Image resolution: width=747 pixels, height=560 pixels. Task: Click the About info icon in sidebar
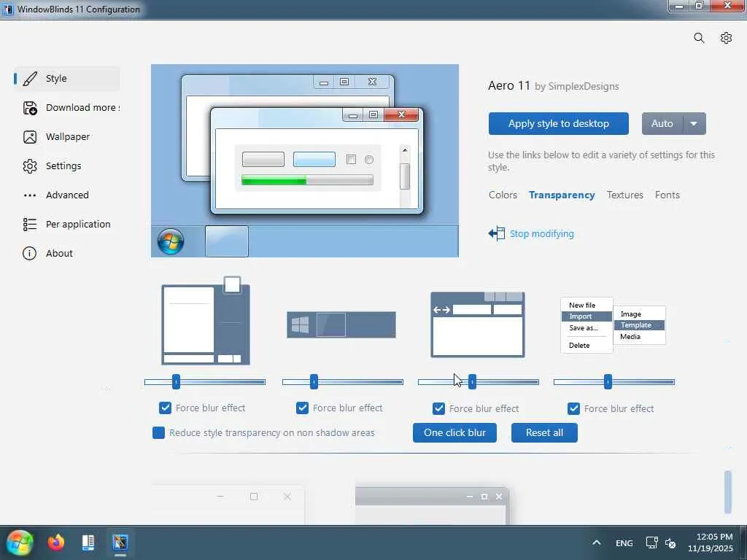29,253
